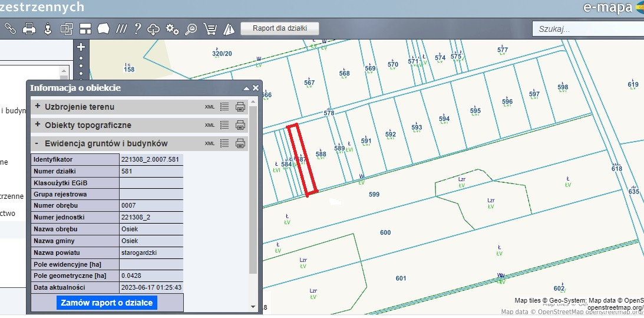644x318 pixels.
Task: Show list view for Uzbrojenie terenu
Action: (x=224, y=107)
